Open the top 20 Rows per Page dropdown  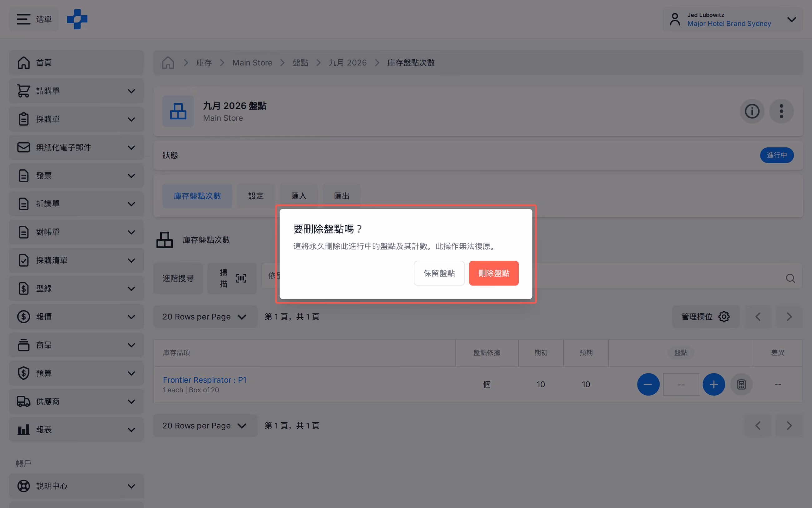205,316
